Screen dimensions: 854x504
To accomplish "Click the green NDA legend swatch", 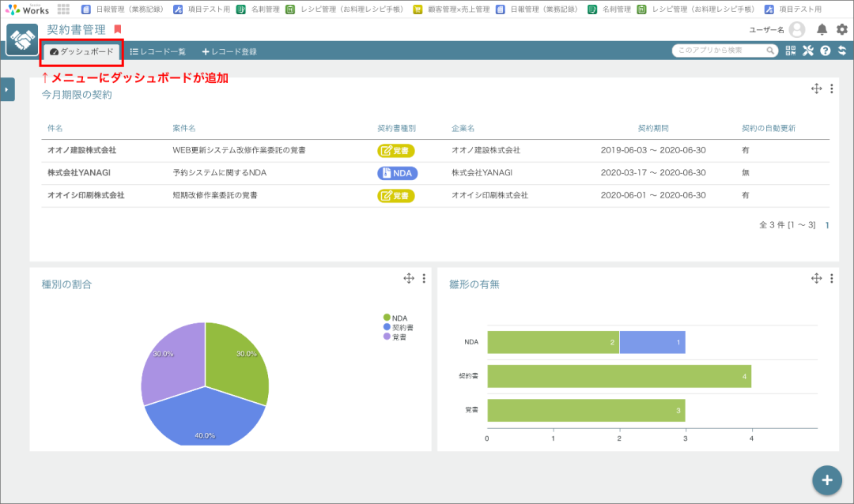I will pos(387,318).
